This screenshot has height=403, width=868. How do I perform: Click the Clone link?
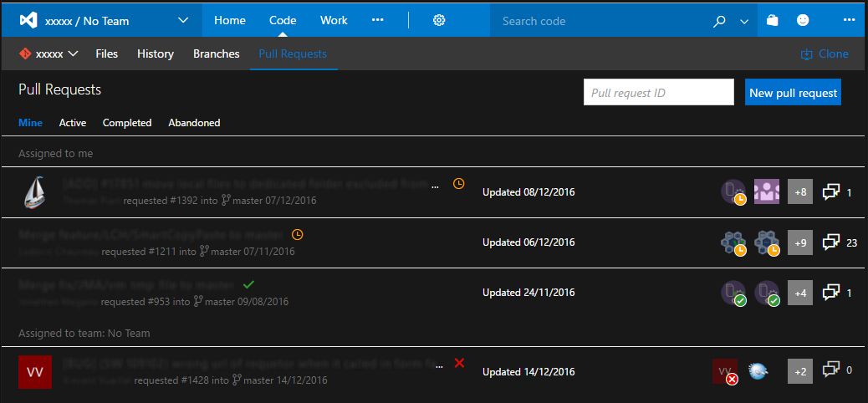coord(825,54)
